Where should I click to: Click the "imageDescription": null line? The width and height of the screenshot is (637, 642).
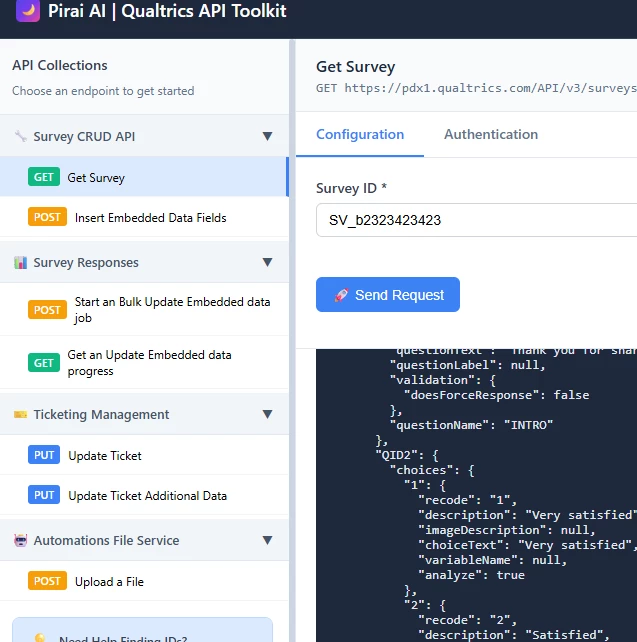pos(507,530)
